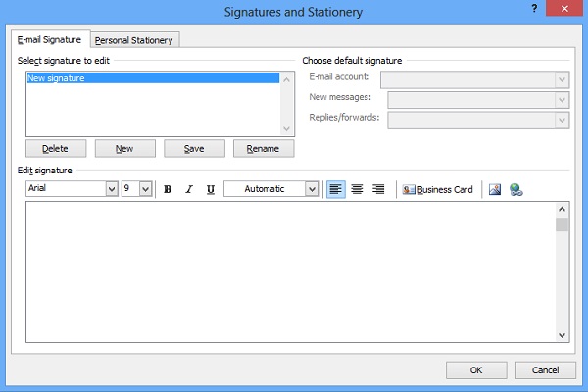Toggle Underline formatting in signature editor
This screenshot has height=392, width=588.
(211, 189)
